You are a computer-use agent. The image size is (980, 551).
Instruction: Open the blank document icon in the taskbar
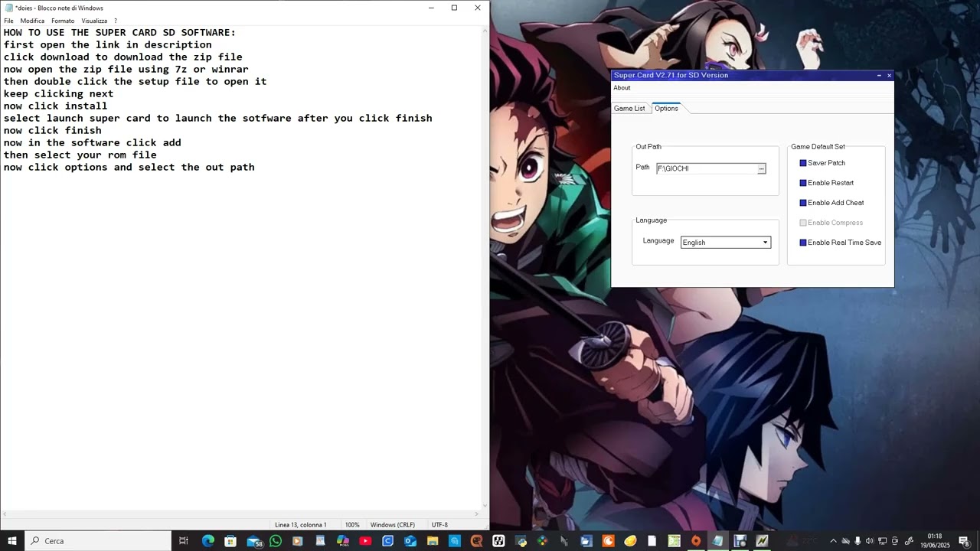tap(652, 541)
